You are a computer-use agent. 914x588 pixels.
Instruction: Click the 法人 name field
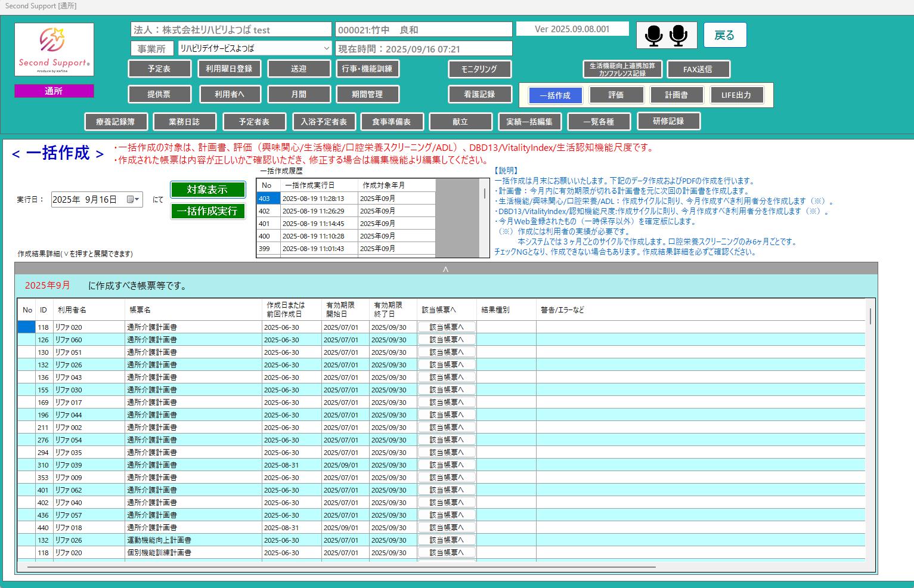[231, 30]
